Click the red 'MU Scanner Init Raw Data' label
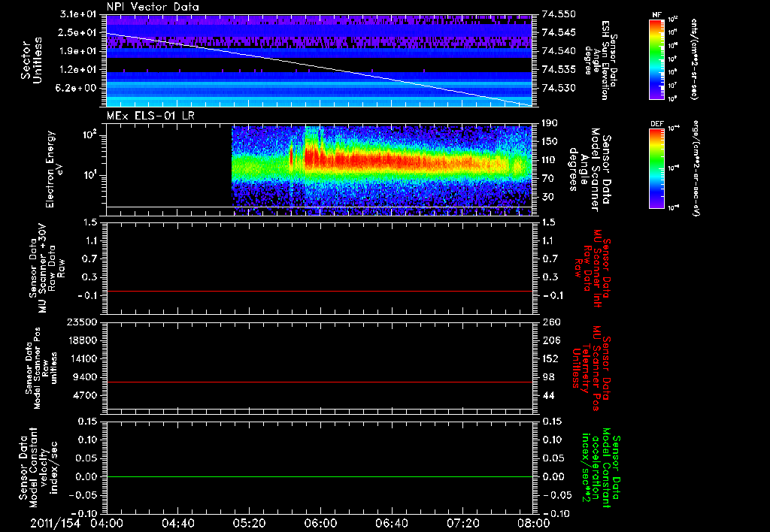Image resolution: width=770 pixels, height=532 pixels. pyautogui.click(x=591, y=268)
